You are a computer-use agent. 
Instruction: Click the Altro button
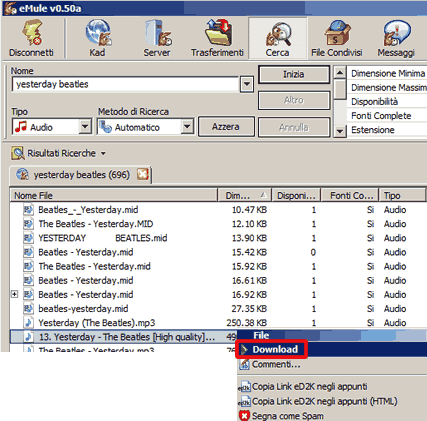pyautogui.click(x=294, y=100)
